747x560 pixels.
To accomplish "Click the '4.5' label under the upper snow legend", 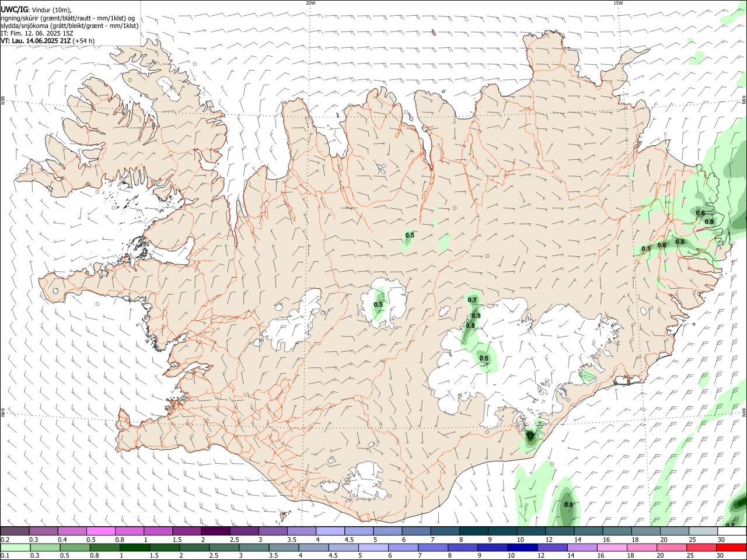I will [349, 540].
